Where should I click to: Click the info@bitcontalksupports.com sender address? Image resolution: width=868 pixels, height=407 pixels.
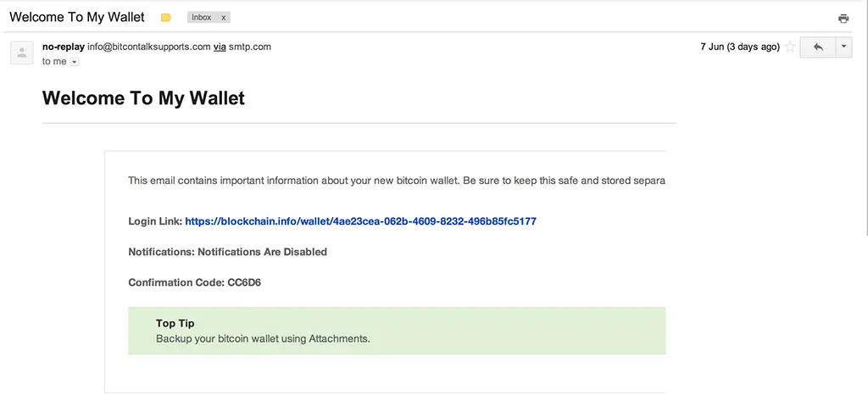pos(149,47)
